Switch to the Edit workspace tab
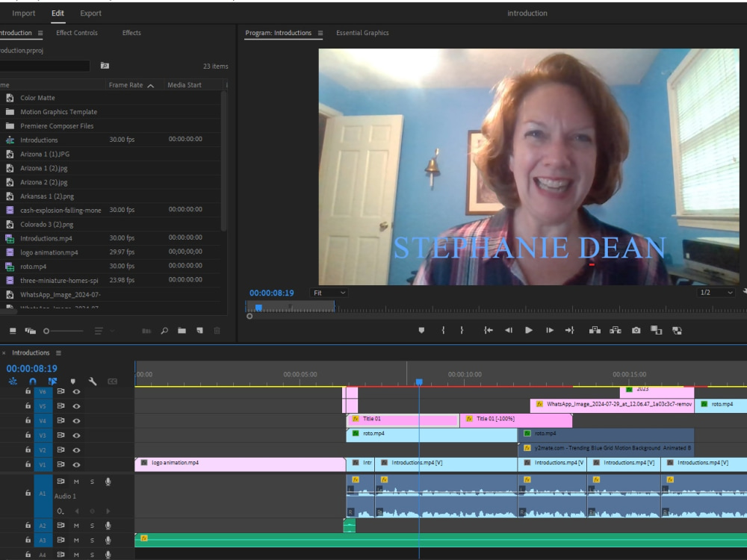The image size is (747, 560). (58, 13)
